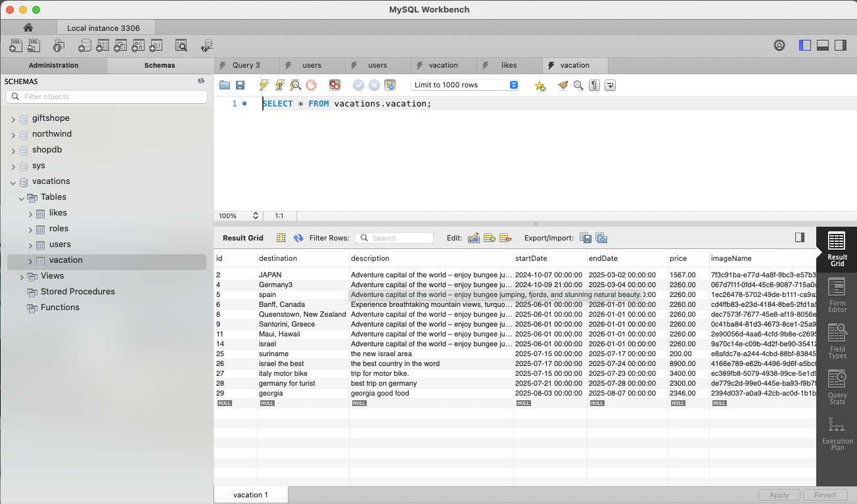Switch to likes query tab
This screenshot has height=504, width=857.
click(x=509, y=65)
